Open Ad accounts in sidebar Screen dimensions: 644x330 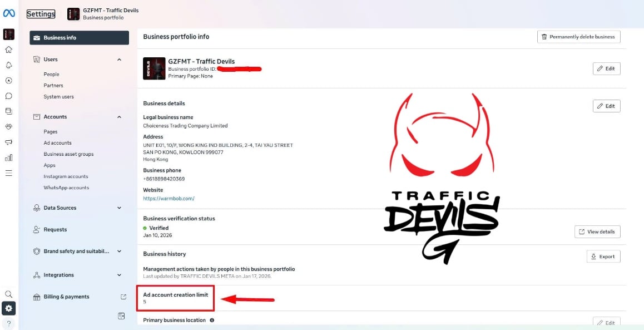(x=57, y=143)
